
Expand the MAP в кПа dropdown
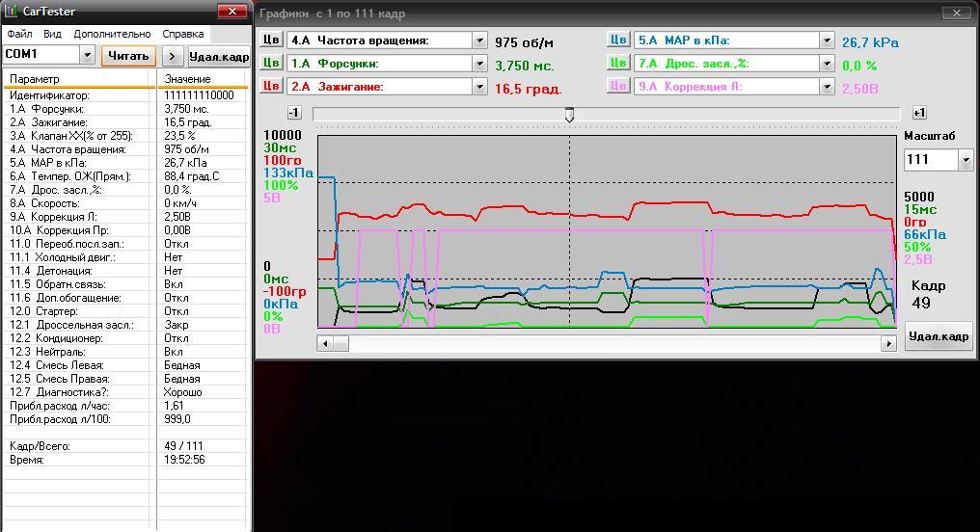coord(827,40)
